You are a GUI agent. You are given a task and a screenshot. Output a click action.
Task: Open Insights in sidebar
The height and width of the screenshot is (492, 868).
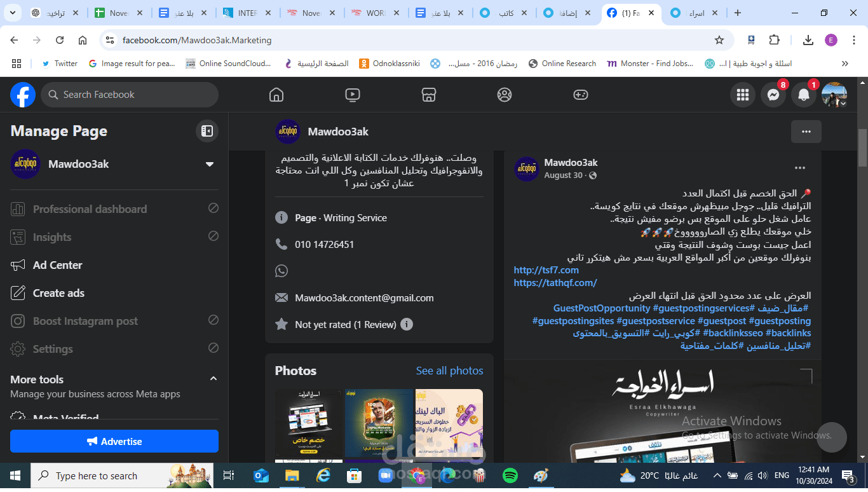(x=114, y=237)
